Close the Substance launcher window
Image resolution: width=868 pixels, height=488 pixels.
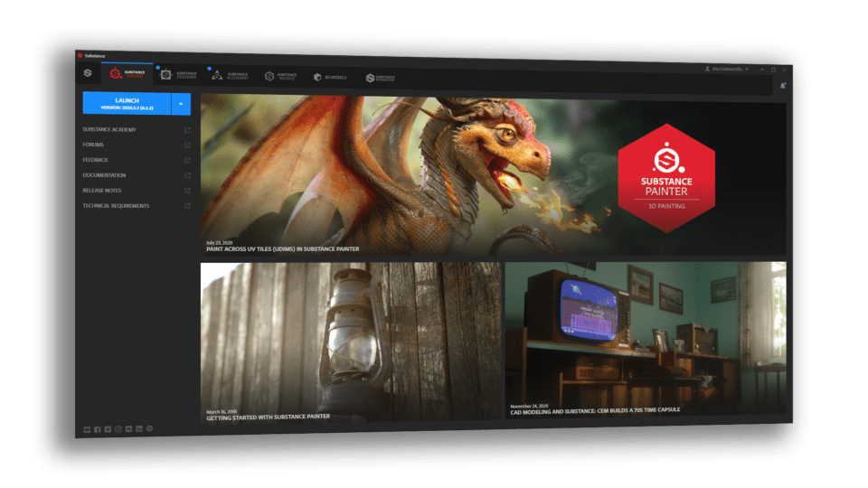pyautogui.click(x=784, y=70)
